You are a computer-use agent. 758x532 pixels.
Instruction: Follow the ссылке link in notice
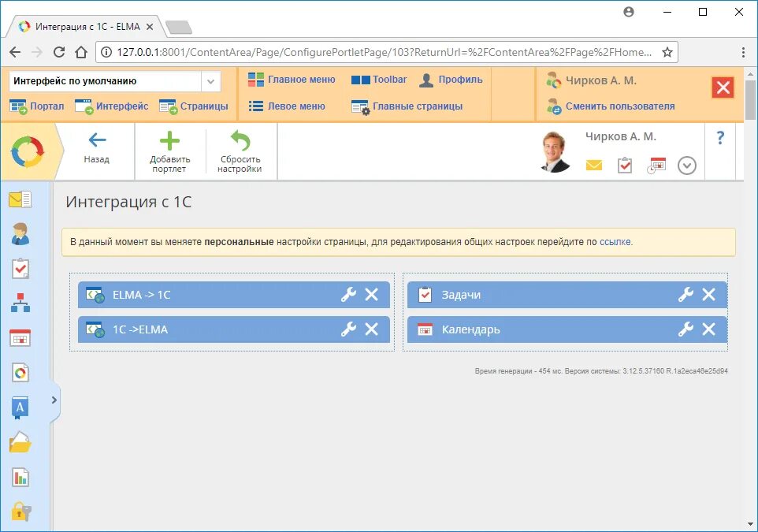[615, 242]
